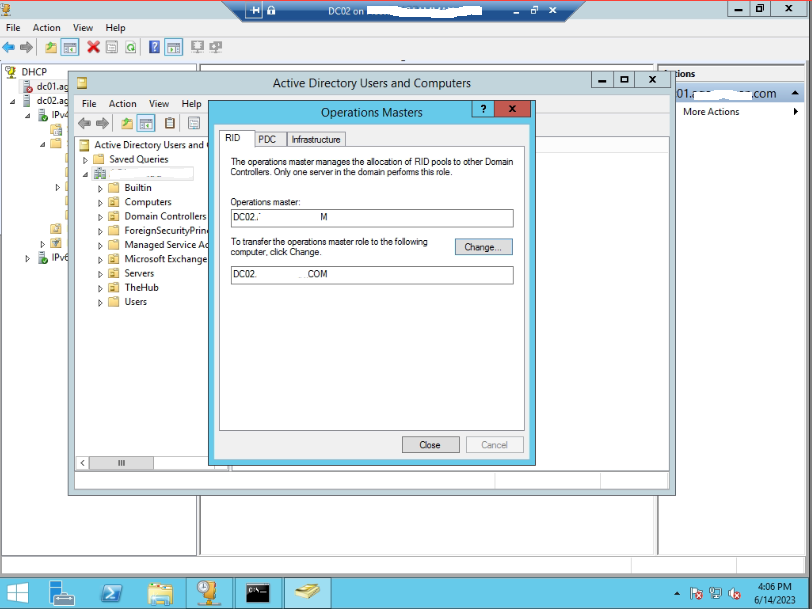Open Active Directory window View menu
The height and width of the screenshot is (609, 812).
[159, 104]
